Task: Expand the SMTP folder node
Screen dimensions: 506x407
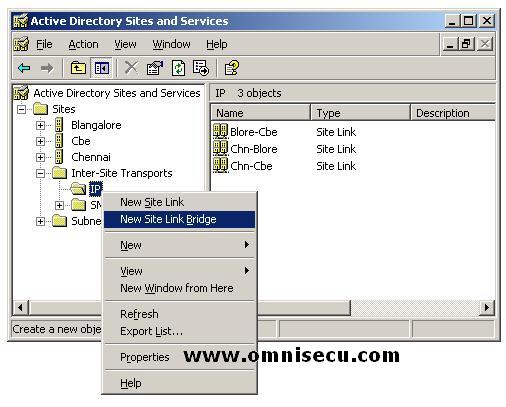Action: (59, 205)
